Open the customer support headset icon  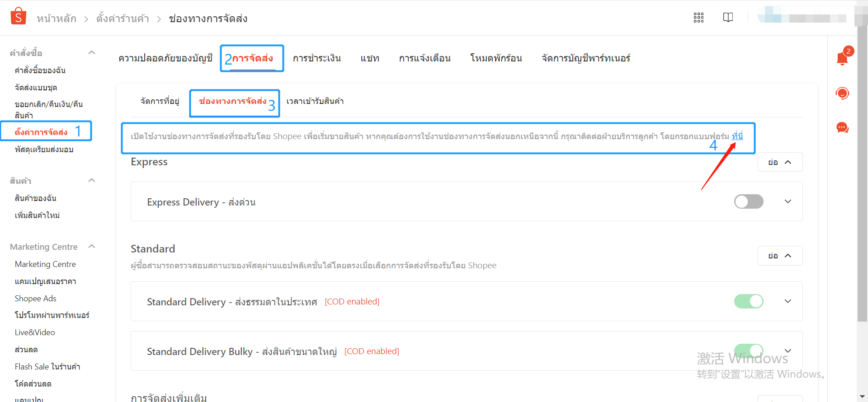click(842, 93)
